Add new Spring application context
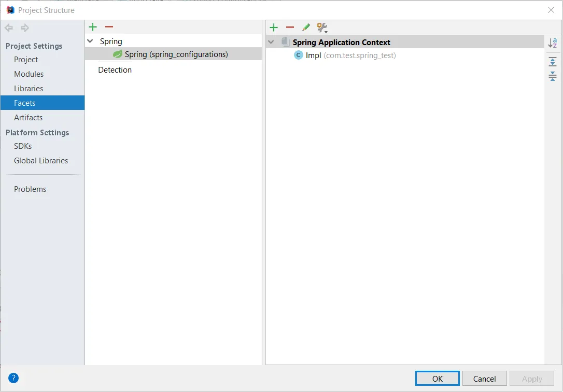Image resolution: width=563 pixels, height=392 pixels. (x=274, y=27)
